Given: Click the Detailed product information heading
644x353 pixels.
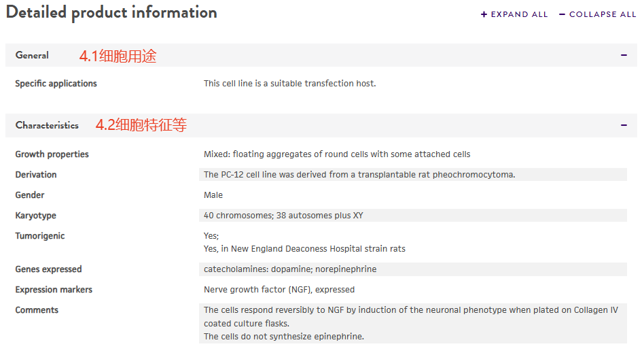Looking at the screenshot, I should click(111, 13).
